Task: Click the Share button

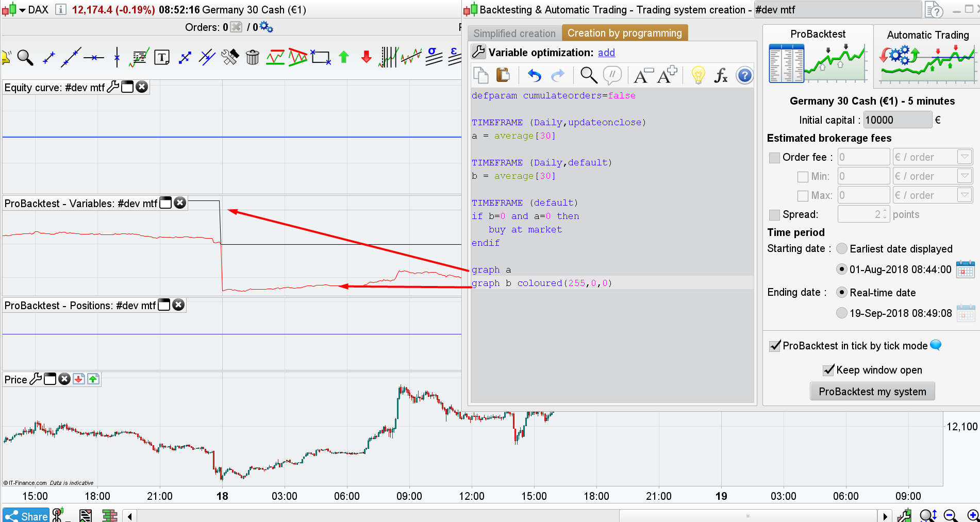Action: 26,516
